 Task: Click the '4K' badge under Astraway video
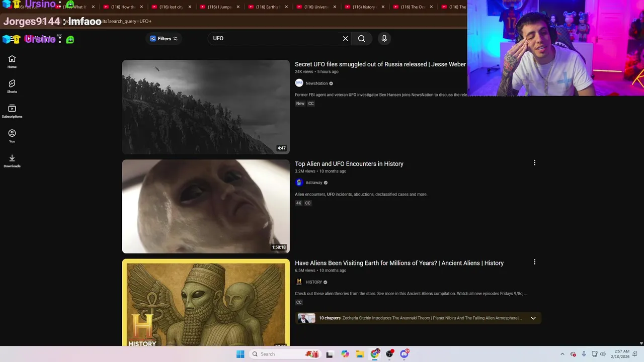pyautogui.click(x=299, y=203)
